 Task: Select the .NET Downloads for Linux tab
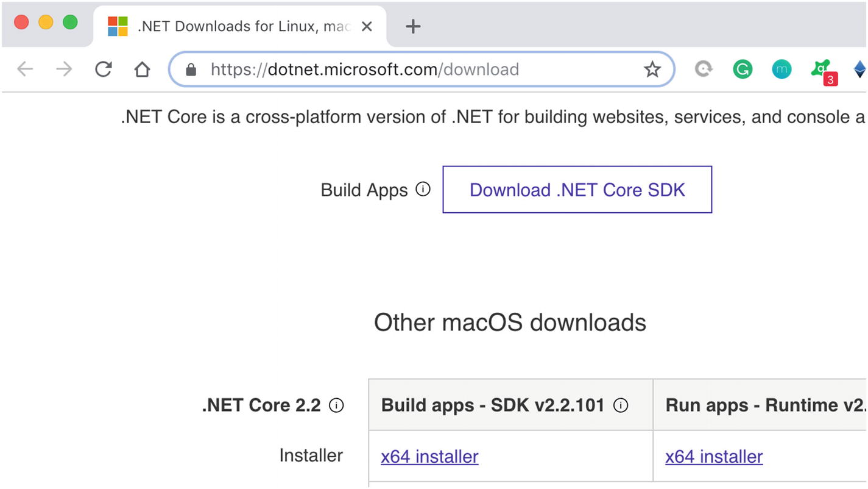pyautogui.click(x=240, y=26)
